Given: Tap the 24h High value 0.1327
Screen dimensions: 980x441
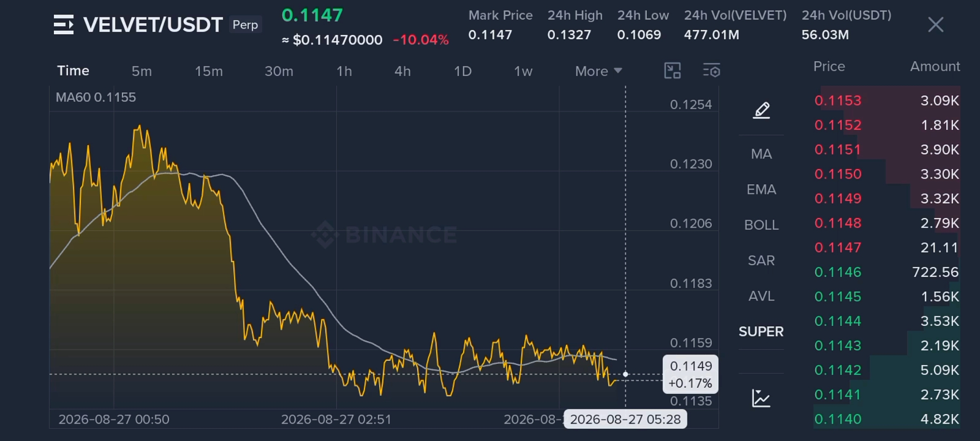Looking at the screenshot, I should coord(569,35).
